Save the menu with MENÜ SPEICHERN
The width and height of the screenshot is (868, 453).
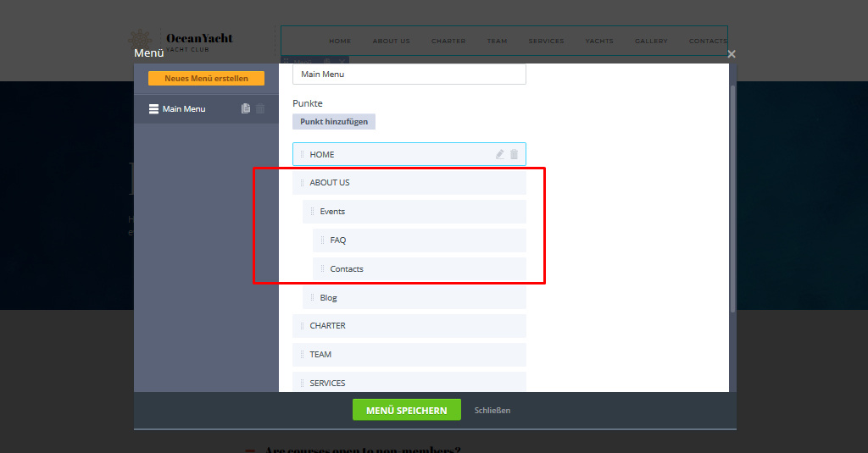[406, 410]
